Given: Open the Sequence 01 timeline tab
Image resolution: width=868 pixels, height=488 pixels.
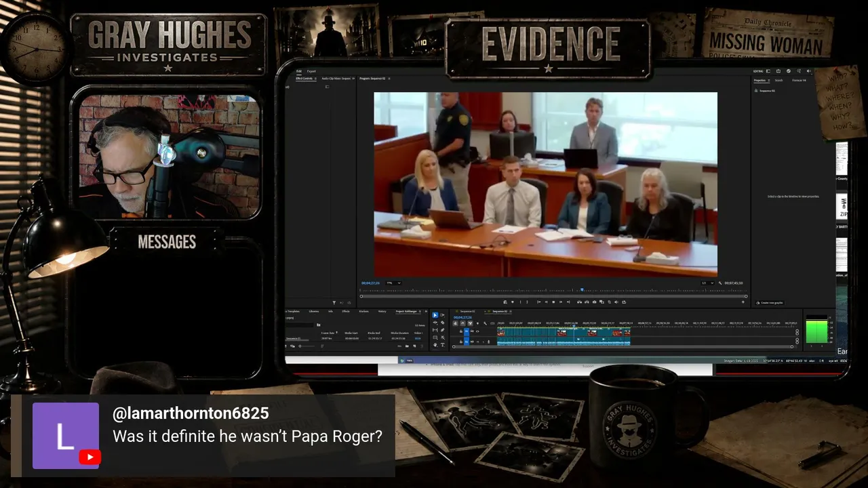Looking at the screenshot, I should (x=469, y=311).
